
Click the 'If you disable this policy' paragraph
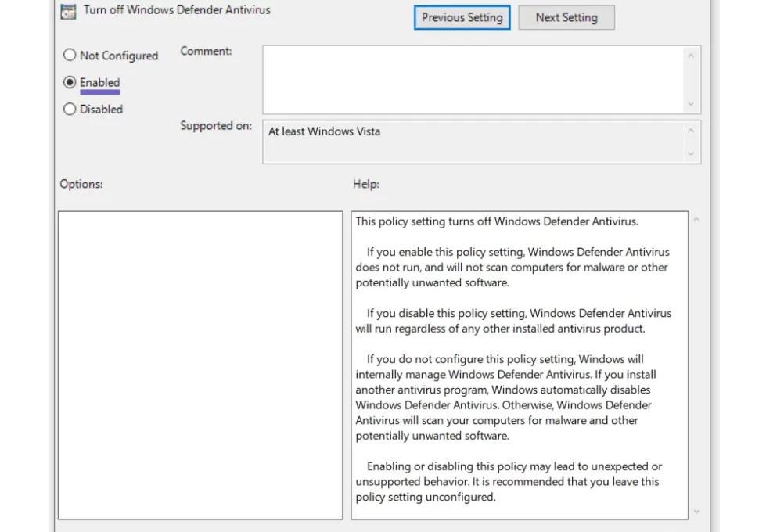513,321
